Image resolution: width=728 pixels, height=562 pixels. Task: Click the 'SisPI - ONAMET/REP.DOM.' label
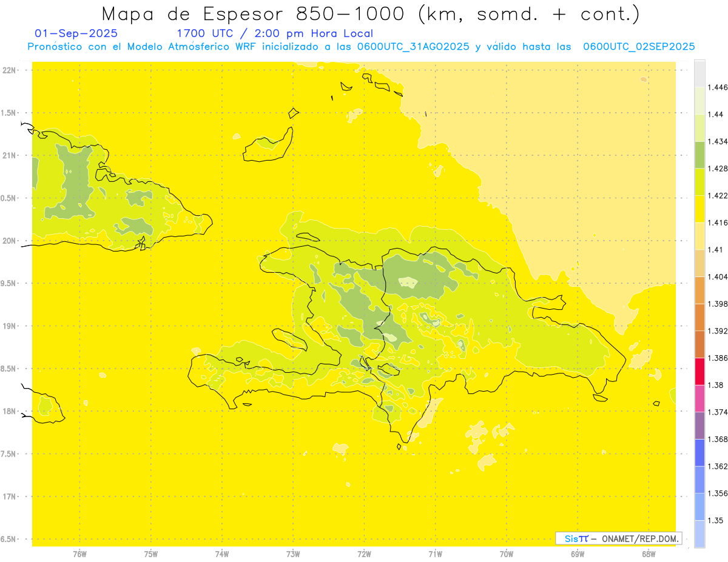click(619, 538)
